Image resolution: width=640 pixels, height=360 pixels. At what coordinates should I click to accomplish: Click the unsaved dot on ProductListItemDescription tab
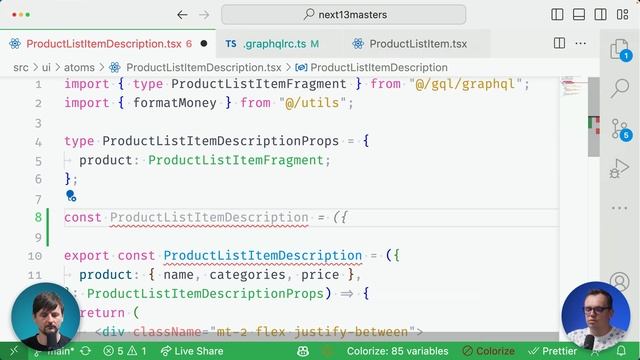pyautogui.click(x=204, y=44)
